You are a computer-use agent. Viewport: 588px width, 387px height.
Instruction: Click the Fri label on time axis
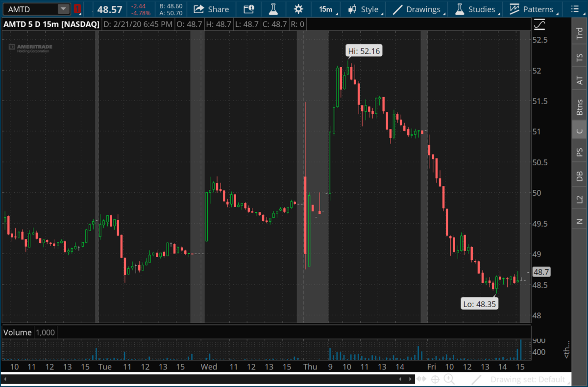click(431, 367)
